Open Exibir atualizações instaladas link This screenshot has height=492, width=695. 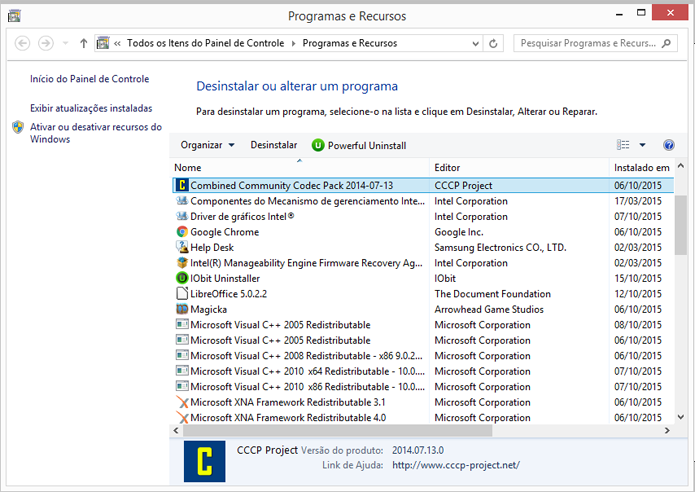(x=91, y=108)
